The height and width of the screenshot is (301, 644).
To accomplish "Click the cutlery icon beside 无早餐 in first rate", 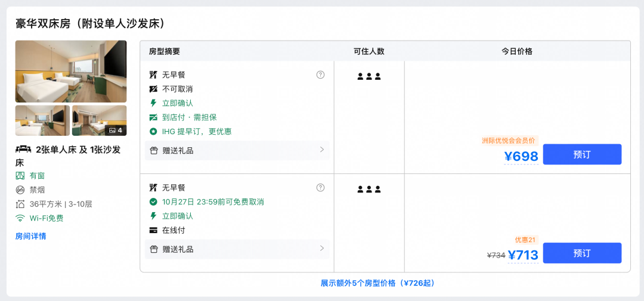I will [153, 75].
